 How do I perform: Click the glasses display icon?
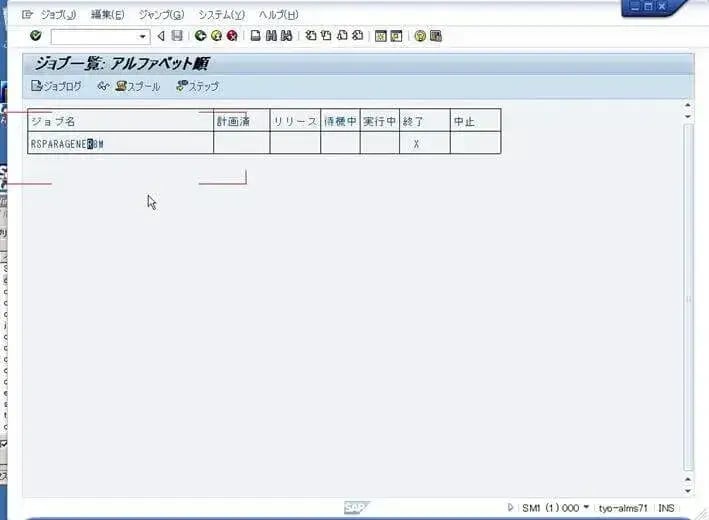coord(104,86)
